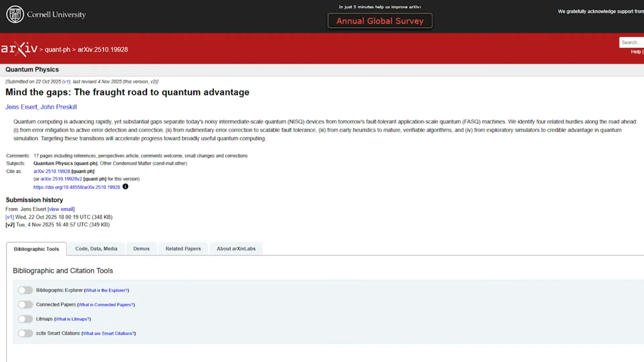Enable the Bibliographic Explorer toggle
The width and height of the screenshot is (644, 362).
pos(25,290)
